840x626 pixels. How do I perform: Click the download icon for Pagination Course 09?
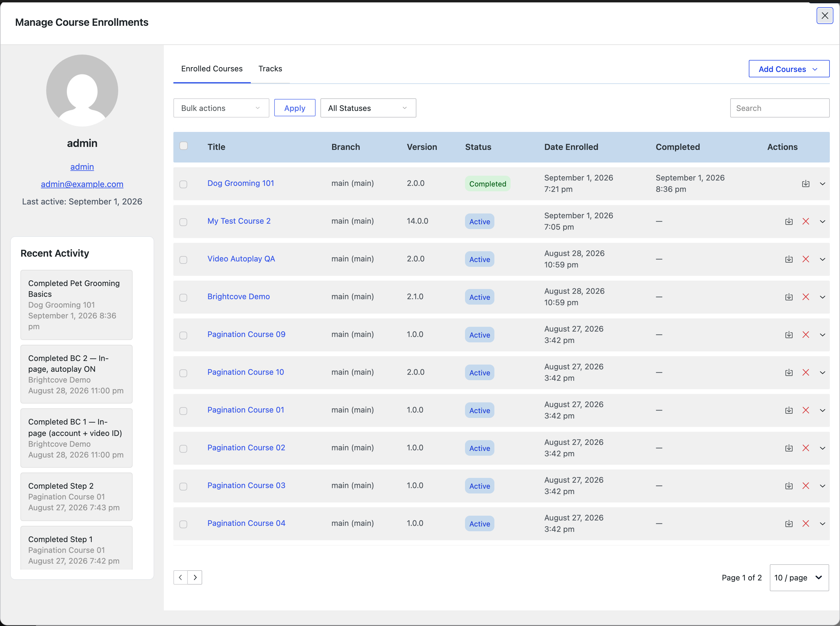point(789,335)
